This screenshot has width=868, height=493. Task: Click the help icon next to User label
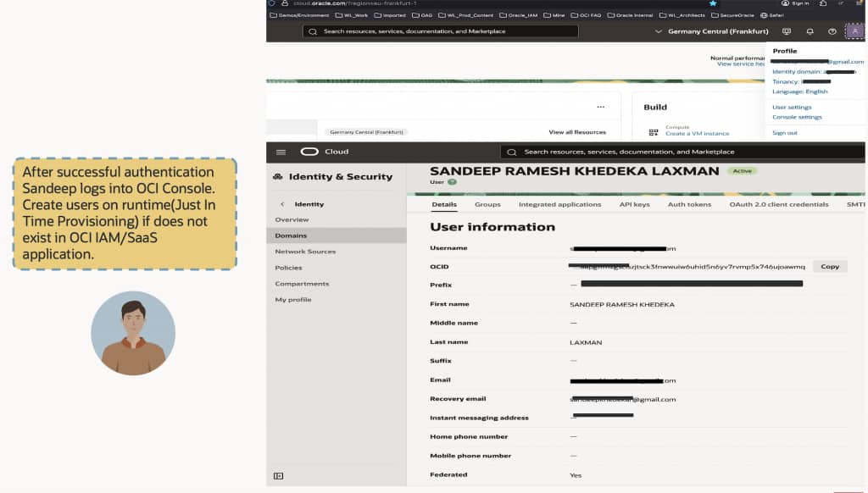[x=453, y=182]
